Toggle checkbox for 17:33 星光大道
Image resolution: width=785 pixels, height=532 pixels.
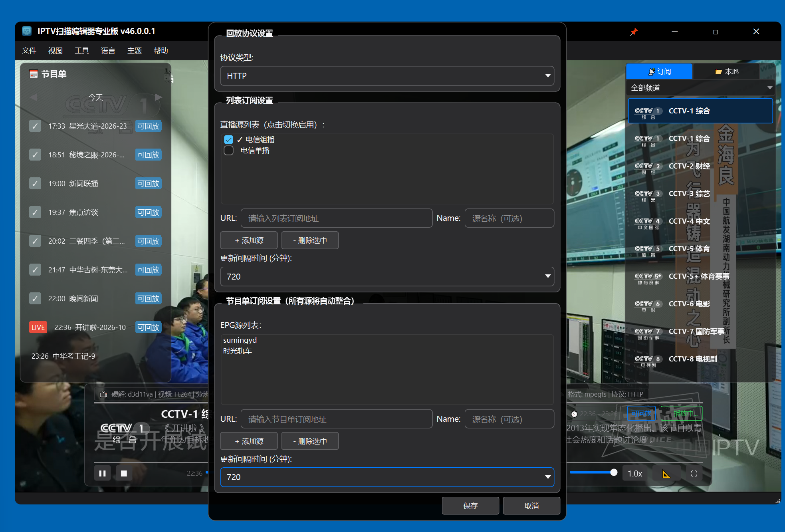[35, 126]
